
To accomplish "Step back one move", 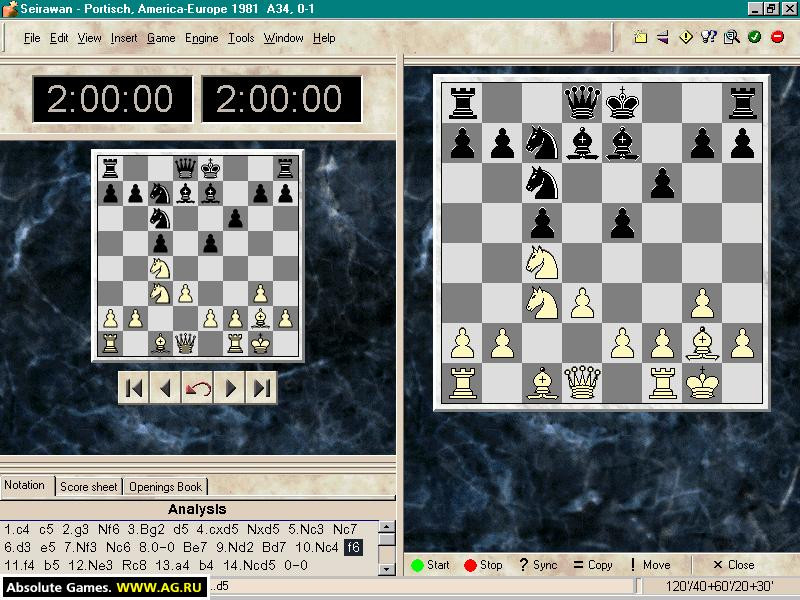I will pos(165,388).
